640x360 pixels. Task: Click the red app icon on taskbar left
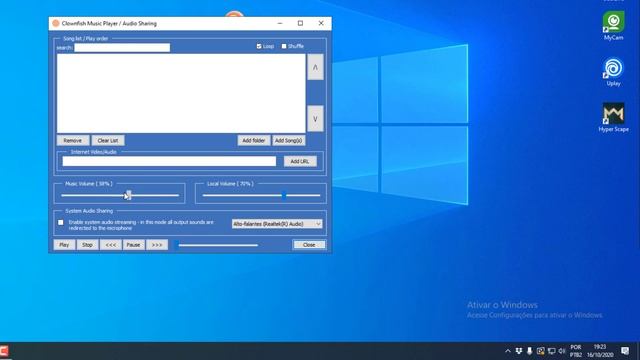4,351
